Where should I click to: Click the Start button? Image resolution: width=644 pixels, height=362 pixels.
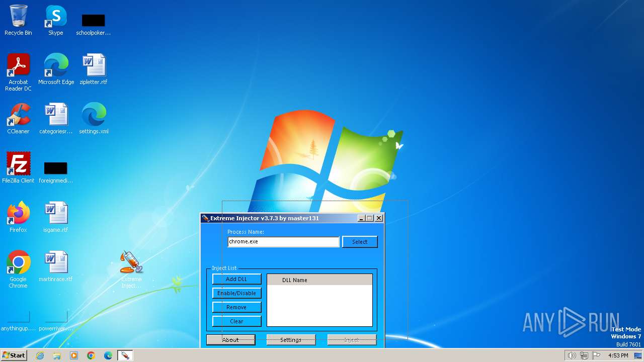coord(14,355)
